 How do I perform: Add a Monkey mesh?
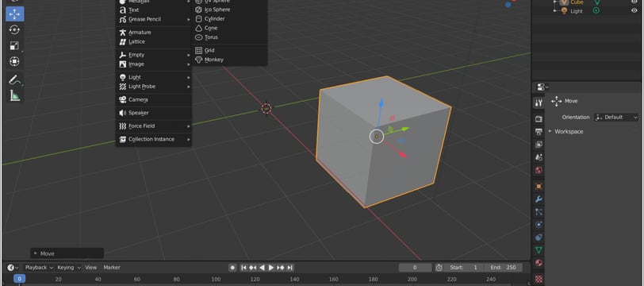229,60
